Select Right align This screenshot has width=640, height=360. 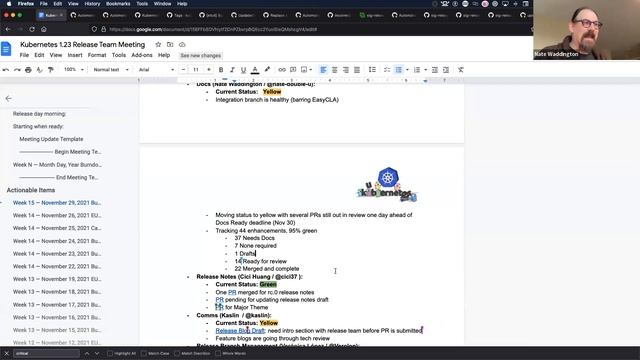pyautogui.click(x=346, y=70)
